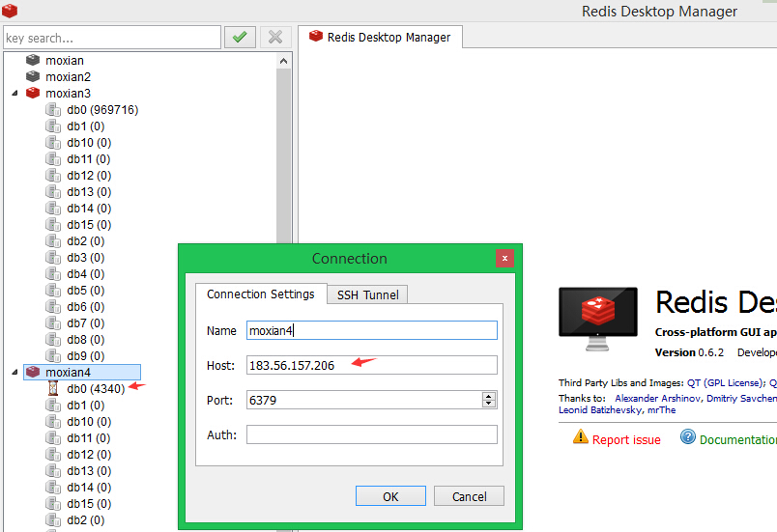Select moxian3 db8 (0)

(x=86, y=340)
